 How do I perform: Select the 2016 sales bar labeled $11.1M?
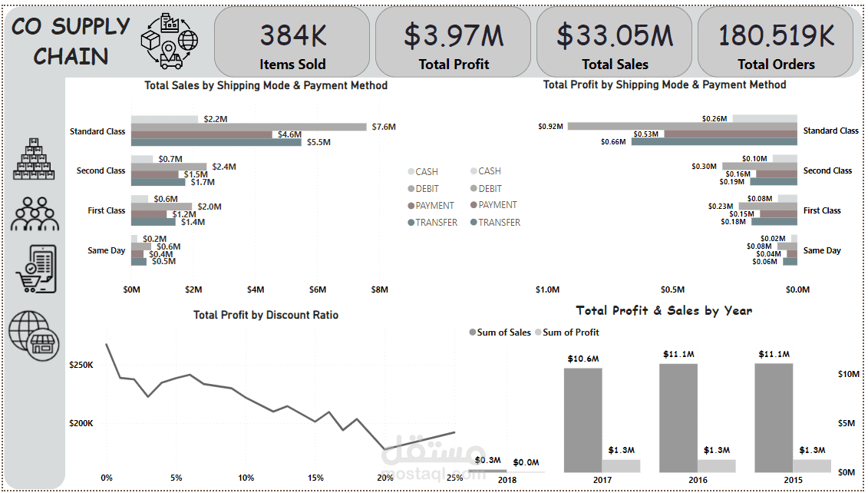(x=678, y=418)
